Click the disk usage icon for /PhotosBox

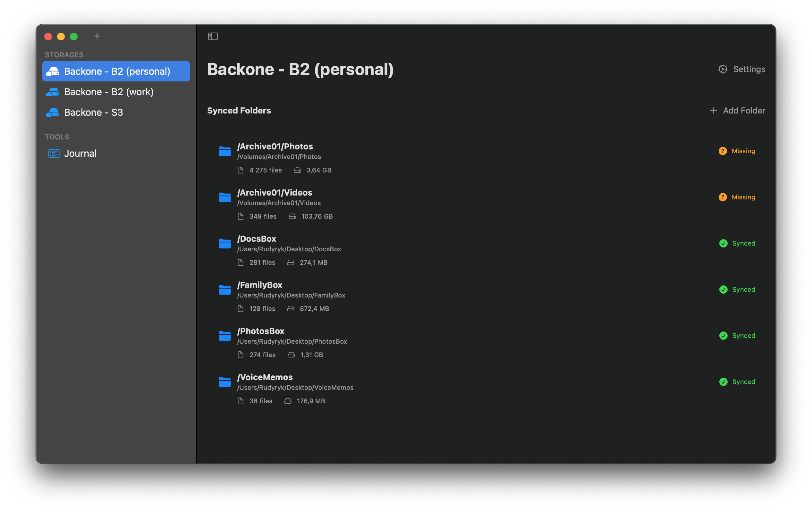291,355
